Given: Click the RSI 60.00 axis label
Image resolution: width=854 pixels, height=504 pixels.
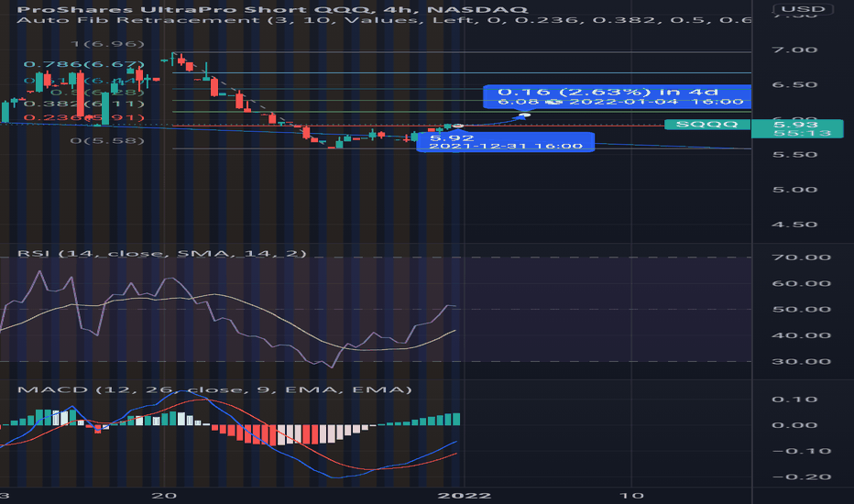Looking at the screenshot, I should point(801,283).
